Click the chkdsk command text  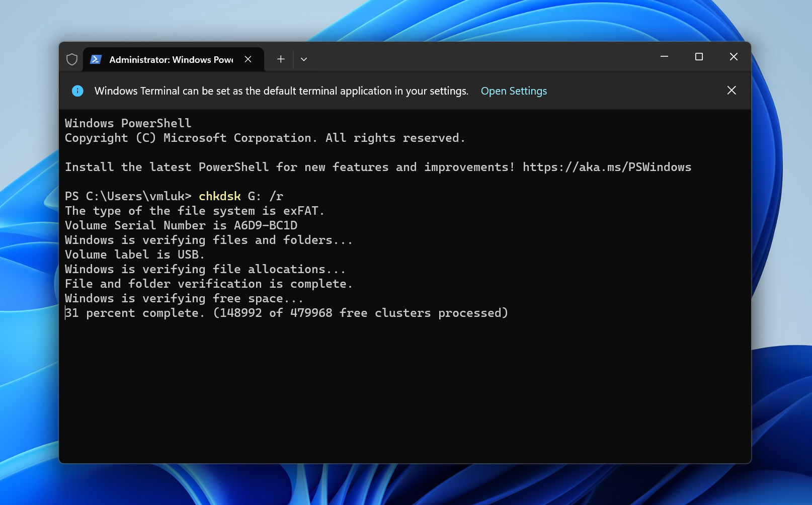coord(220,196)
